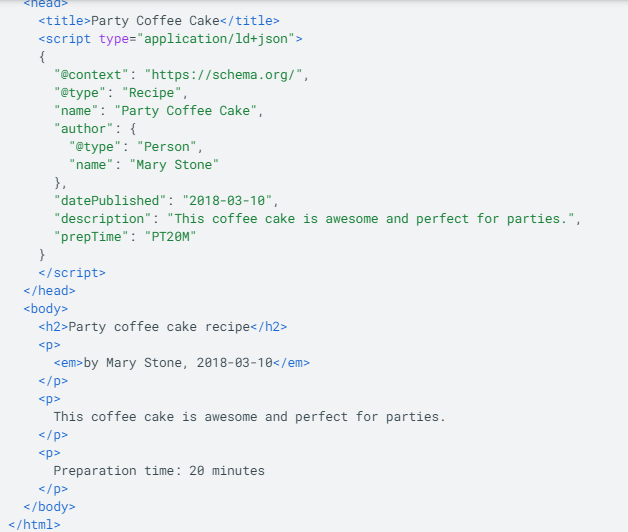Screen dimensions: 628x532
Task: Click "name": "Party Coffee Cake" line
Action: (x=158, y=111)
